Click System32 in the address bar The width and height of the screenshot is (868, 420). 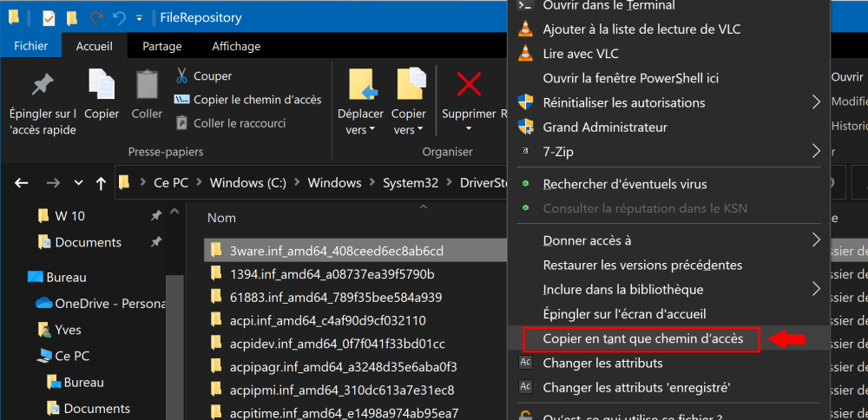click(411, 182)
